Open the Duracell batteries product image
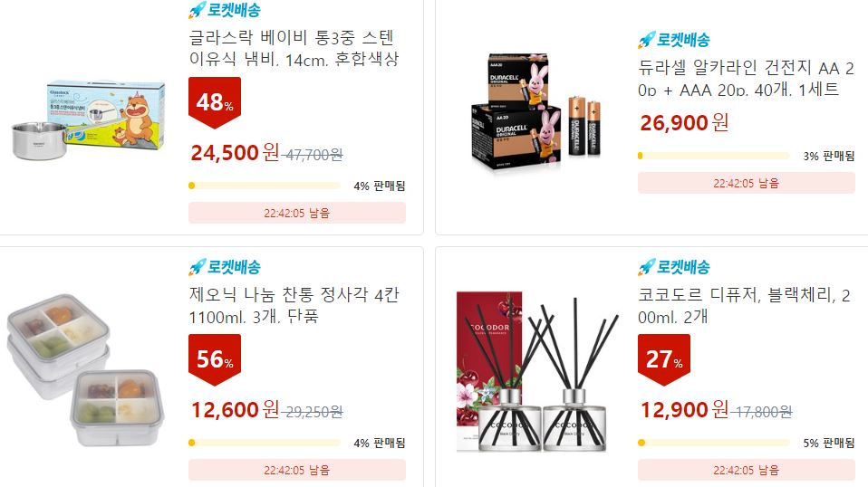 [x=535, y=110]
